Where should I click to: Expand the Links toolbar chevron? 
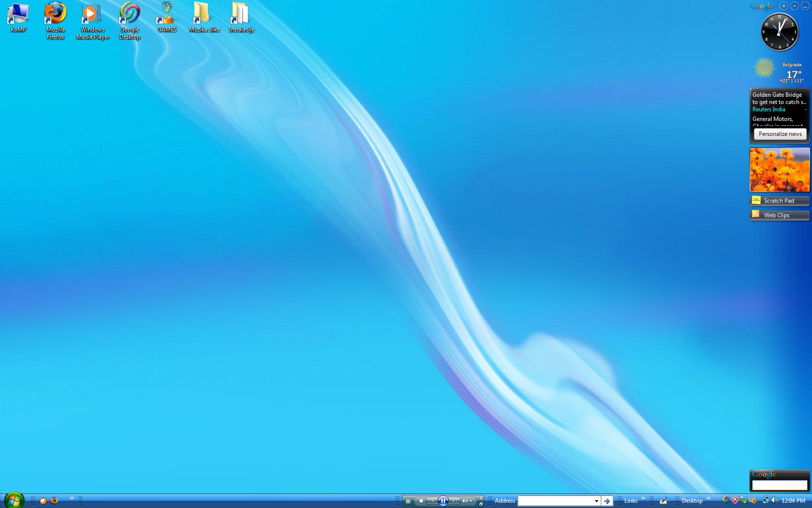click(643, 498)
